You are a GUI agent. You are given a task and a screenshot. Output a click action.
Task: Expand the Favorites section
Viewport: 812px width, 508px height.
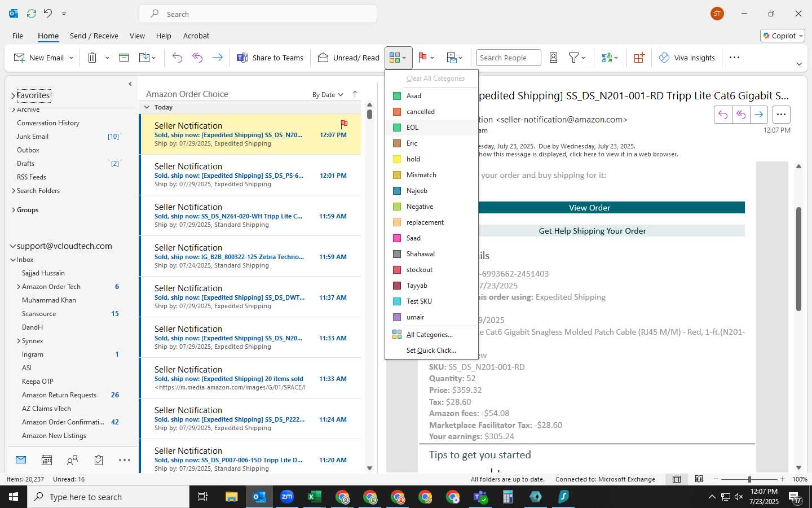(x=13, y=95)
